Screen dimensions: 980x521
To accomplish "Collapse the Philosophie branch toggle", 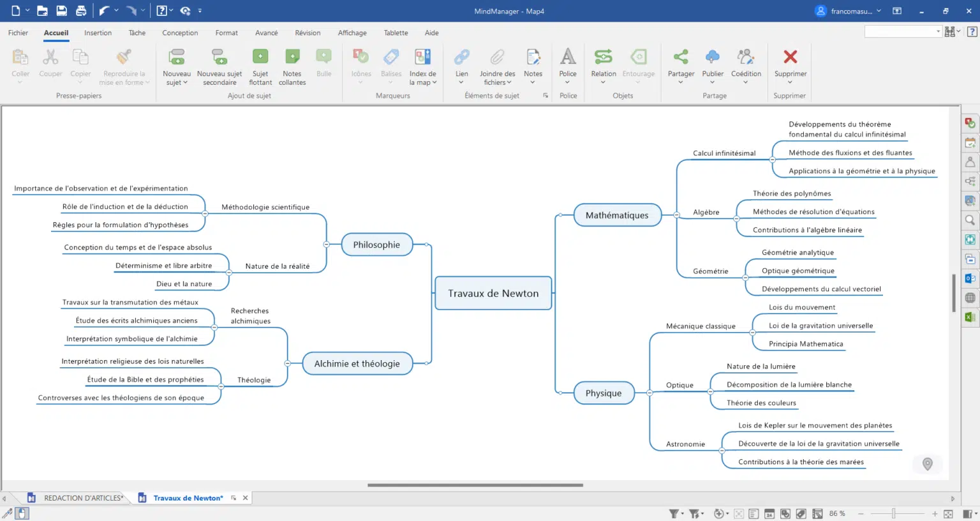I will tap(327, 245).
